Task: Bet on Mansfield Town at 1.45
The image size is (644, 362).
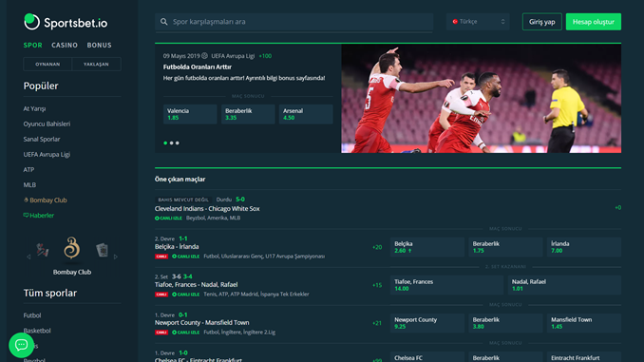Action: (584, 323)
